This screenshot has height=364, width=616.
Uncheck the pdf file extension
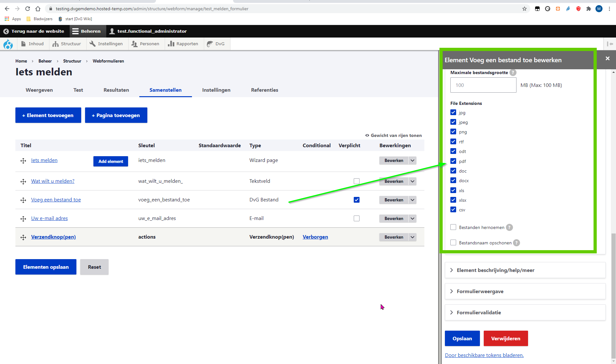[453, 161]
